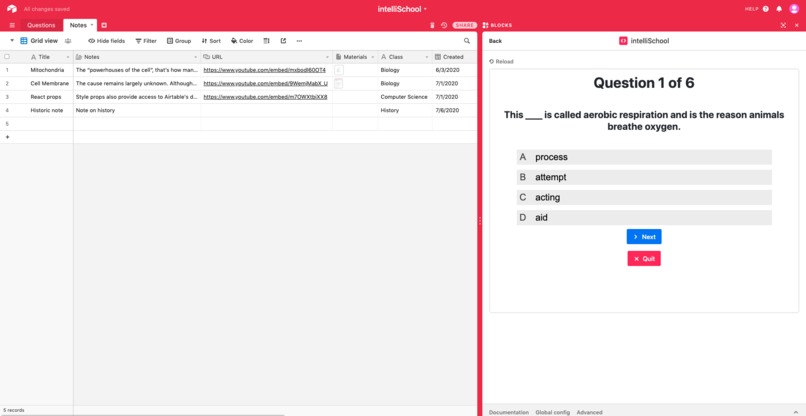Open the Color option
The height and width of the screenshot is (416, 806).
click(x=242, y=41)
